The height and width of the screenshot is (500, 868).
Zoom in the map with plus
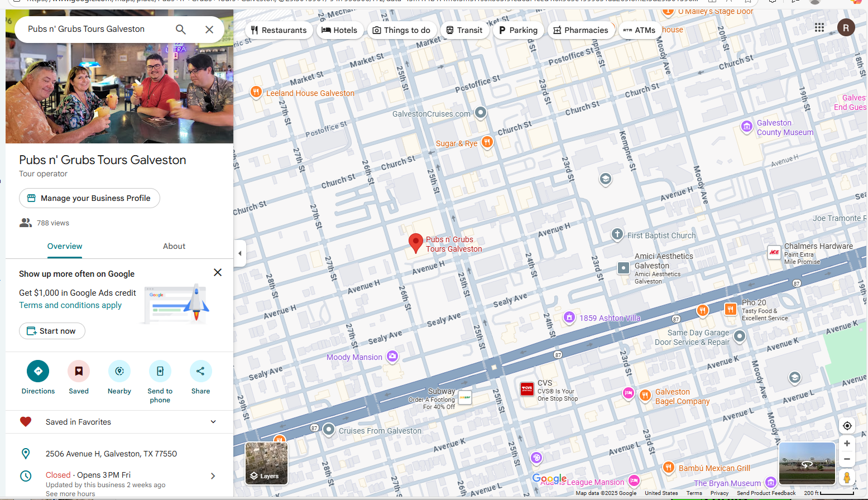[x=847, y=444]
